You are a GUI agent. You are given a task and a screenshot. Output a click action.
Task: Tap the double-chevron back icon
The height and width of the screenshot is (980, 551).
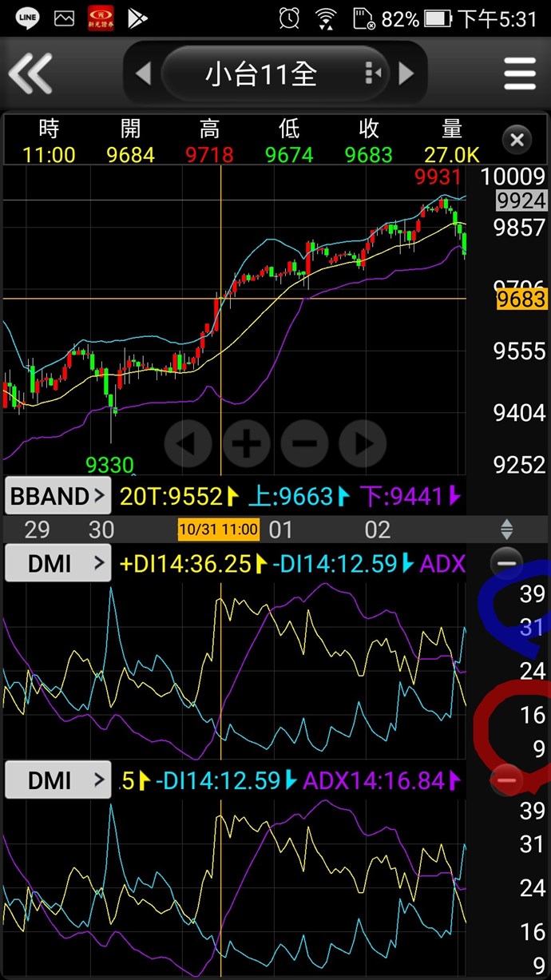30,73
